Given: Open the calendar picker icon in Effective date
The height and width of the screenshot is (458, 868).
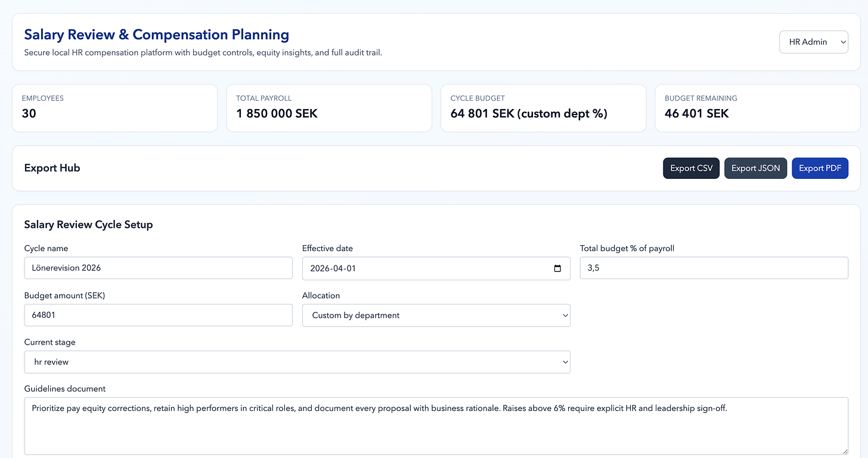Looking at the screenshot, I should tap(557, 268).
